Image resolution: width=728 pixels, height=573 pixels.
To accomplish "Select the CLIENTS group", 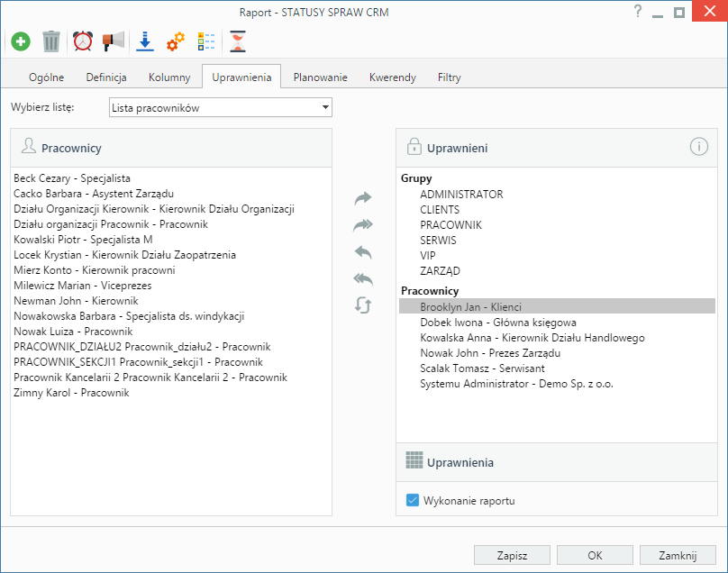I will pos(440,209).
